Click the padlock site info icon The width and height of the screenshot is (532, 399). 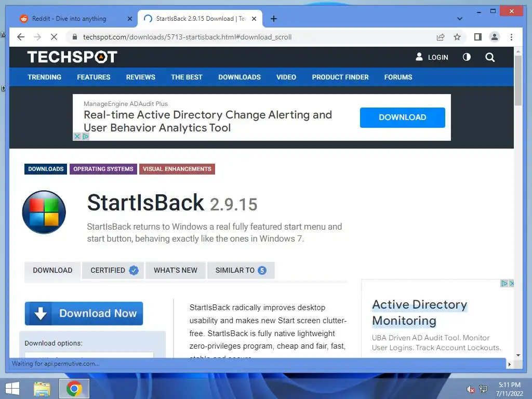[75, 37]
